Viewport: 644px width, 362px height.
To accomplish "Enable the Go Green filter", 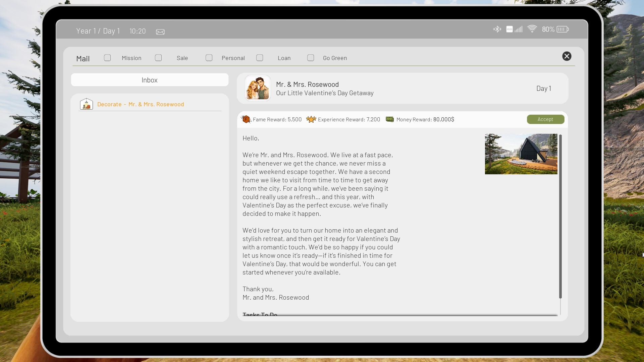I will click(310, 58).
